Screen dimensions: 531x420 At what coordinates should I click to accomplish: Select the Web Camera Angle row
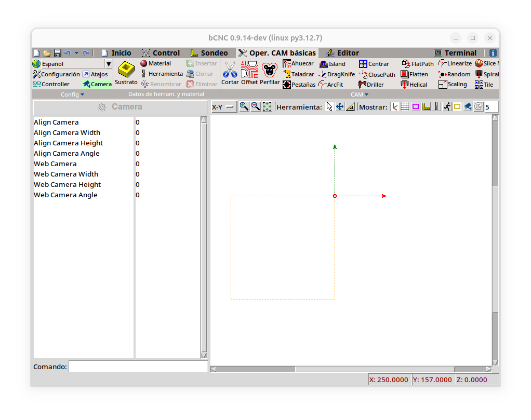[117, 195]
